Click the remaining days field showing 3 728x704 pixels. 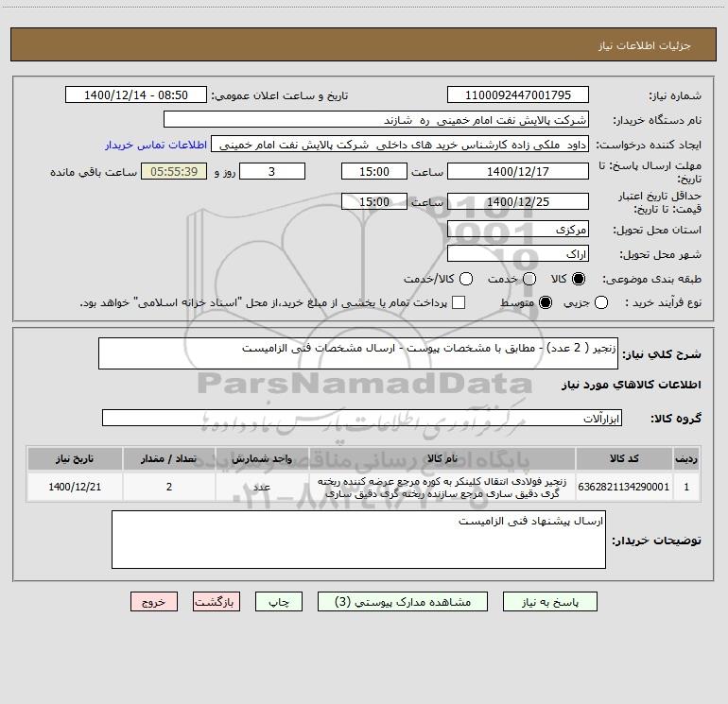(272, 171)
